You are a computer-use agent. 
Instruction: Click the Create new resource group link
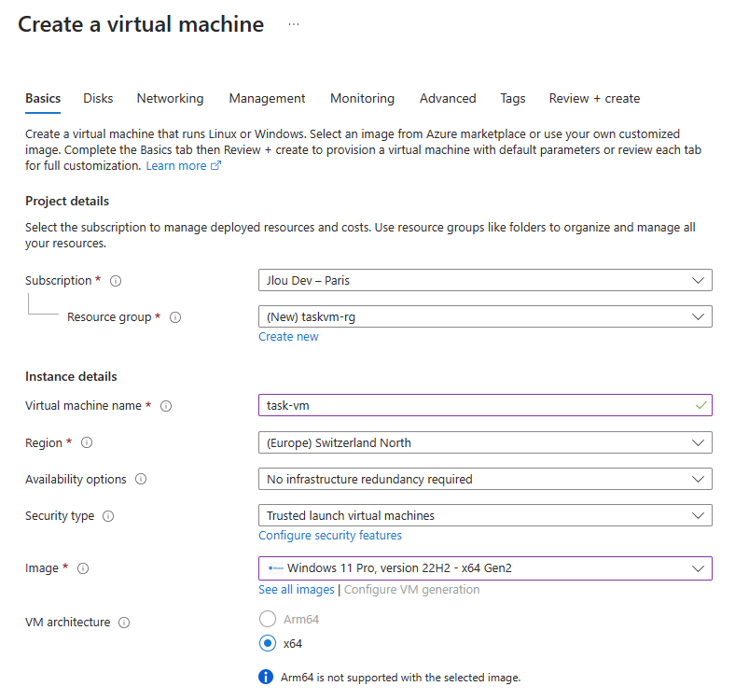[x=288, y=337]
